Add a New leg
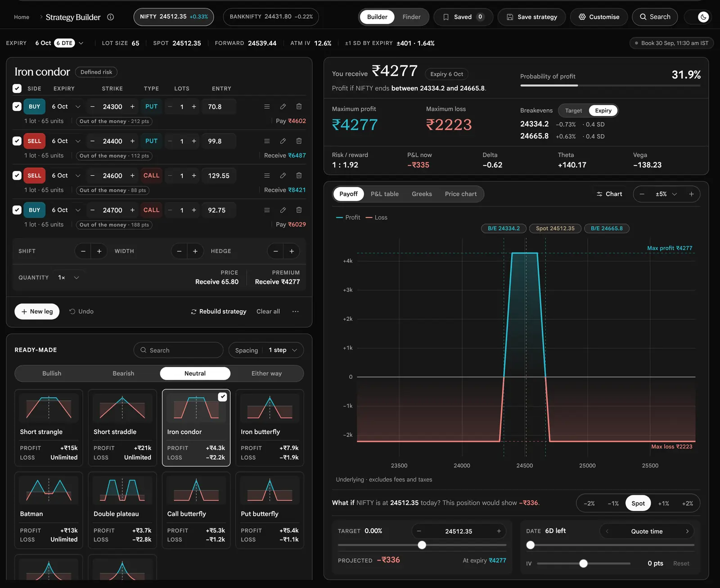720x588 pixels. (37, 311)
